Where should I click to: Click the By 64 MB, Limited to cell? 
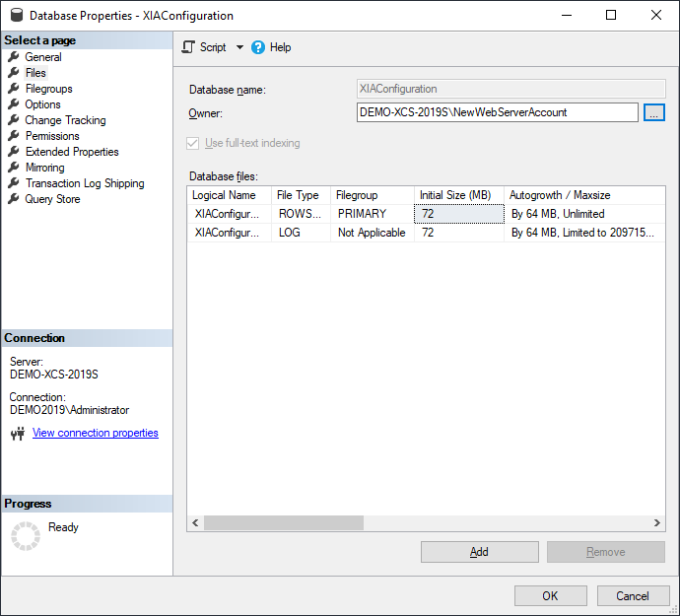pyautogui.click(x=584, y=233)
